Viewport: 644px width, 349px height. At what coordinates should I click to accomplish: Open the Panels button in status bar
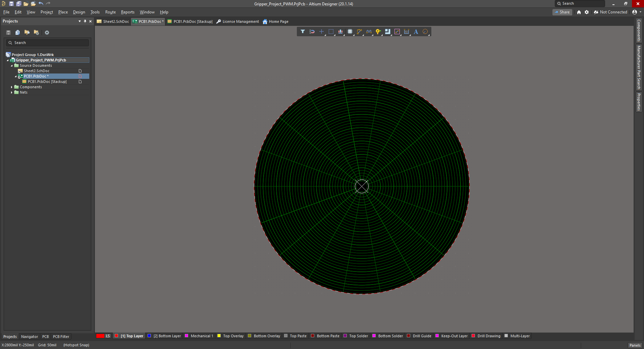click(635, 345)
